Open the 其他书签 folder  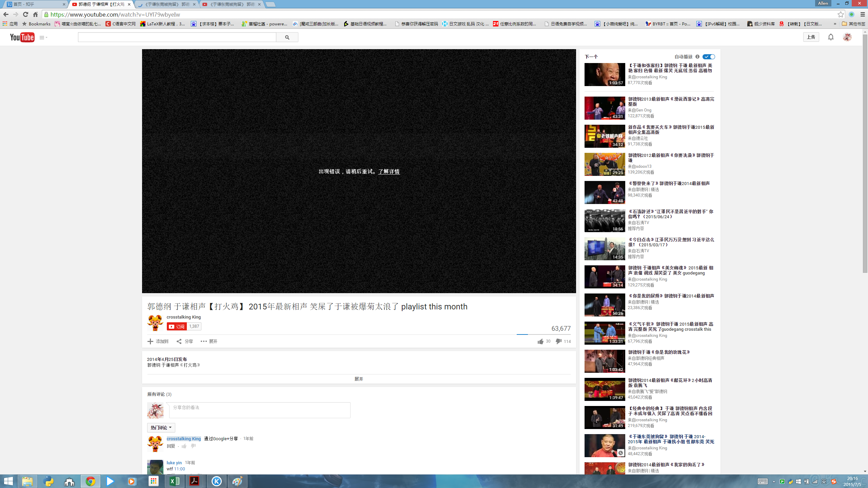853,24
